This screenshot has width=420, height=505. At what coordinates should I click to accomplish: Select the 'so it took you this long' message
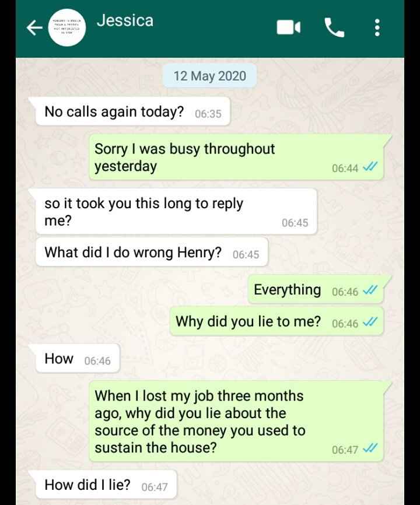pyautogui.click(x=176, y=212)
